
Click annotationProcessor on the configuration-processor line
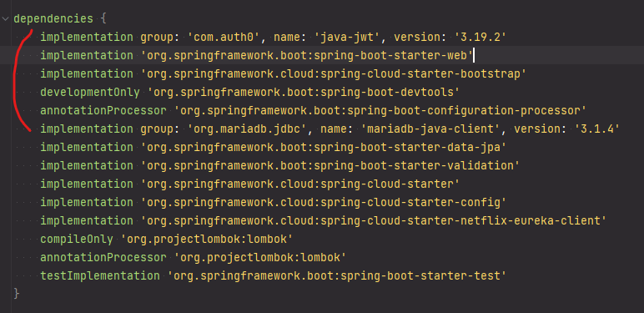[x=103, y=110]
